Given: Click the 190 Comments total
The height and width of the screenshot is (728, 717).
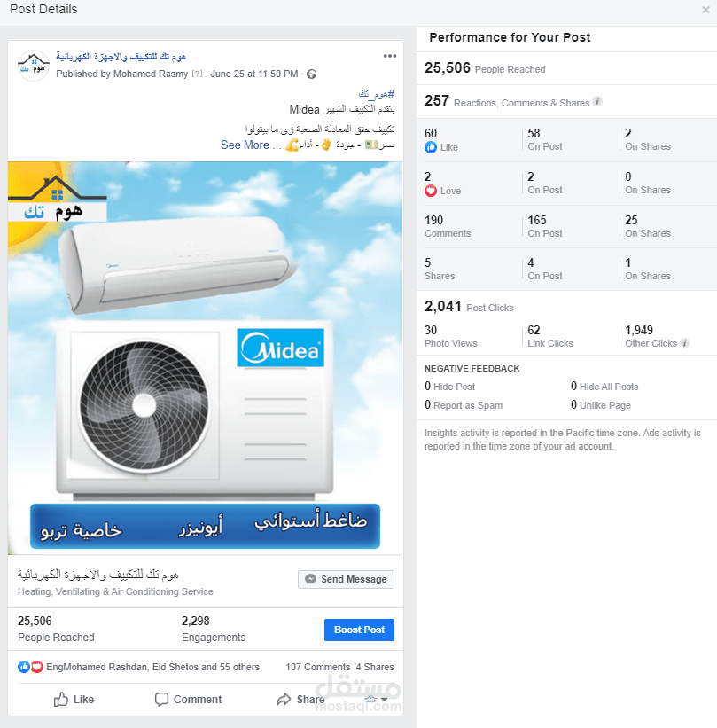Looking at the screenshot, I should click(448, 226).
